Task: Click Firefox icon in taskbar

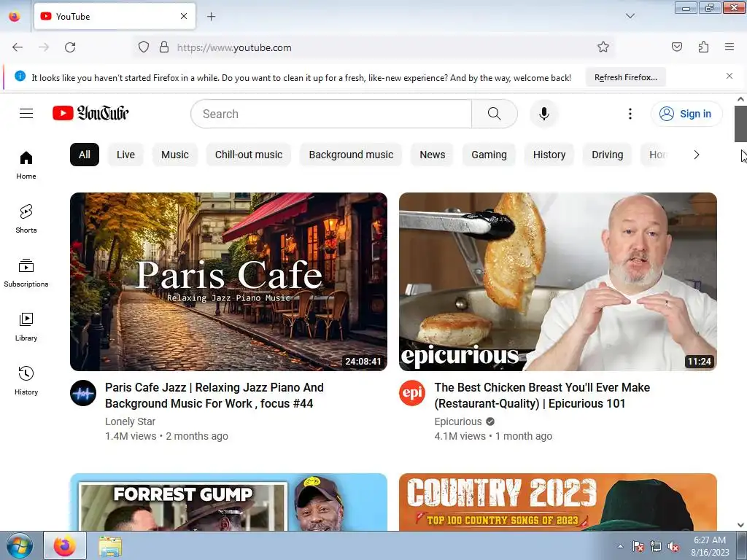Action: pos(65,545)
